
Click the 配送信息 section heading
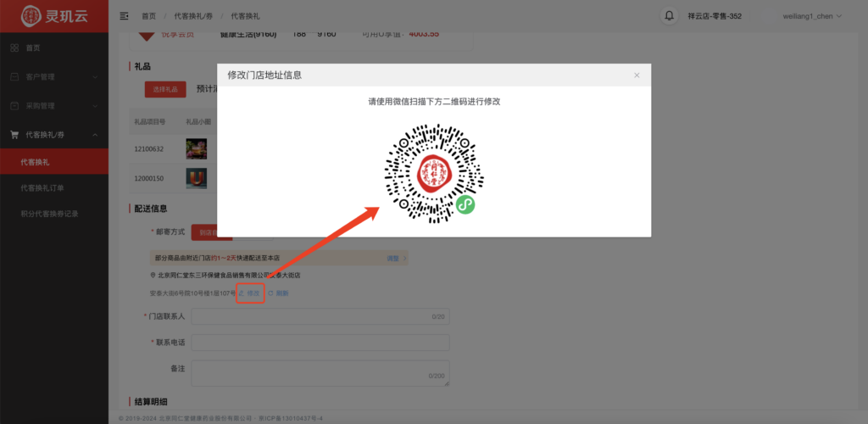[151, 209]
